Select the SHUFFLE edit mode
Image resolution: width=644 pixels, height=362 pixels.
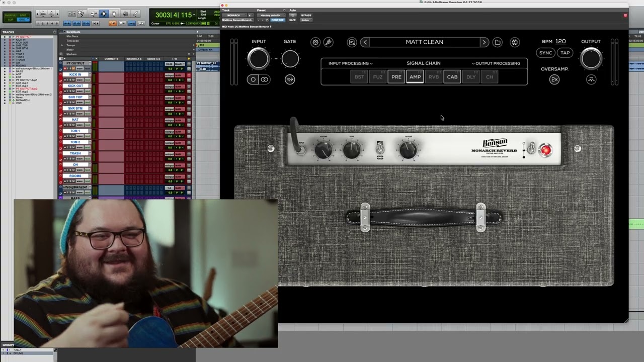[x=11, y=15]
